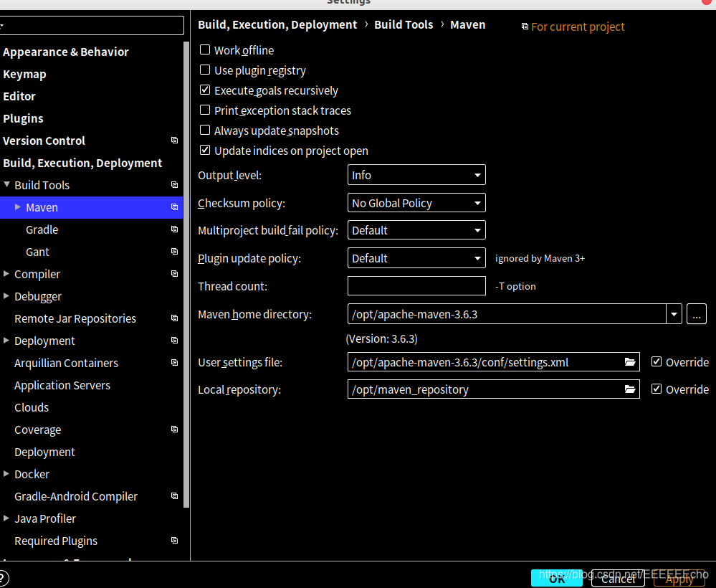716x588 pixels.
Task: Click the project-level icon beside Version Control
Action: (174, 141)
